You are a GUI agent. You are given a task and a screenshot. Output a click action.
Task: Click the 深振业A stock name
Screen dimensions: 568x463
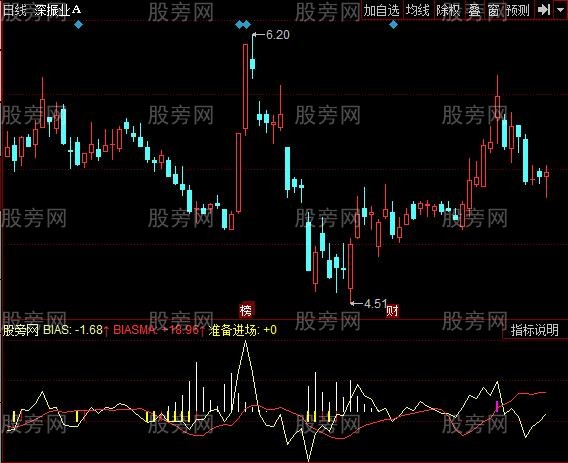point(58,11)
